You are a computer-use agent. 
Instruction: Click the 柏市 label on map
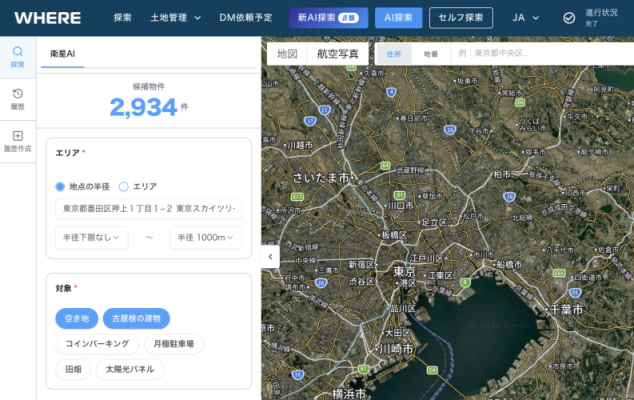point(502,174)
